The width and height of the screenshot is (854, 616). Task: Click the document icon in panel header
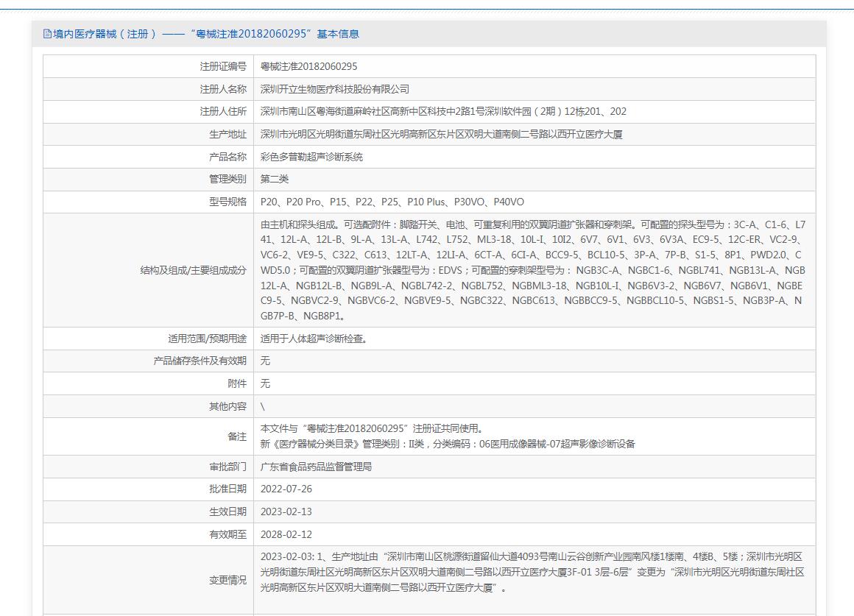[48, 34]
